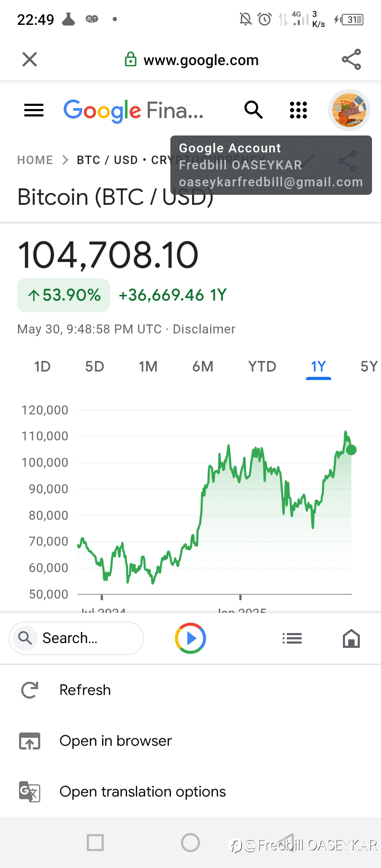The width and height of the screenshot is (381, 868).
Task: Tap the Google Account profile avatar
Action: (x=349, y=110)
